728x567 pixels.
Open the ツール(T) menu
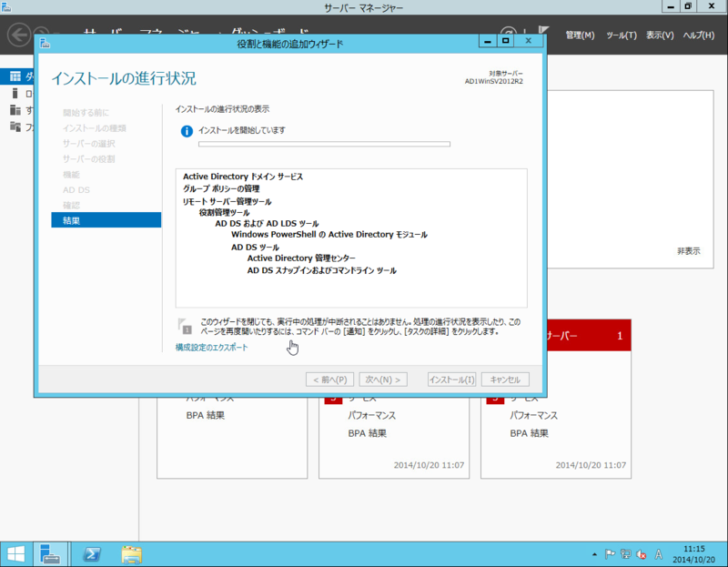(621, 35)
